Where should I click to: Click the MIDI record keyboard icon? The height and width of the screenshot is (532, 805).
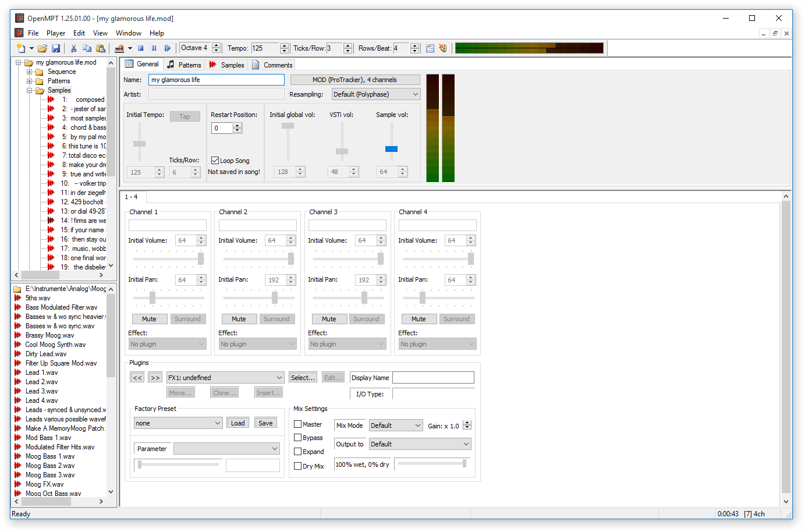pyautogui.click(x=119, y=48)
